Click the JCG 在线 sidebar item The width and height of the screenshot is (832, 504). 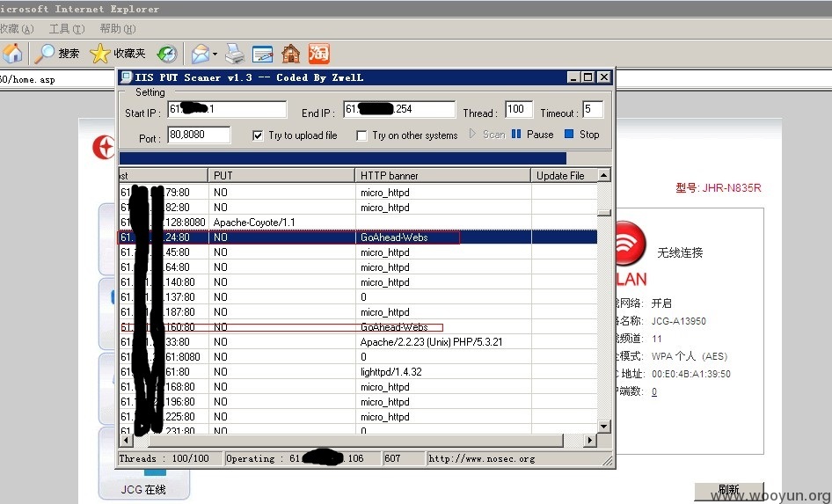(x=143, y=489)
